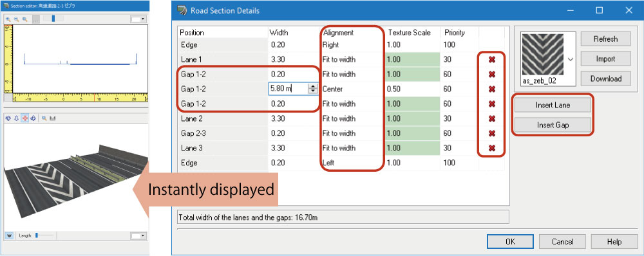The image size is (644, 256).
Task: Select the as_zeb_02 zebra texture thumbnail
Action: pos(542,54)
